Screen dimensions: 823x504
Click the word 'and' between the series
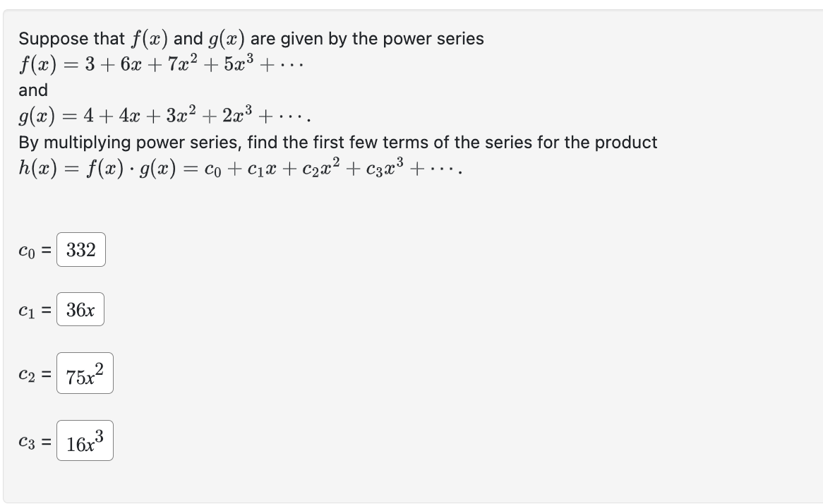[28, 90]
